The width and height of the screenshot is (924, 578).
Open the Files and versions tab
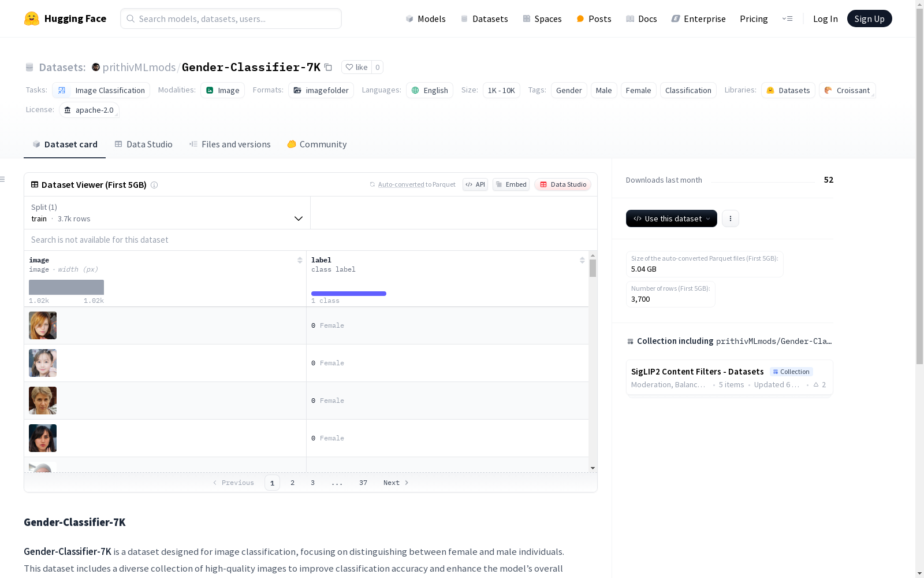tap(230, 144)
